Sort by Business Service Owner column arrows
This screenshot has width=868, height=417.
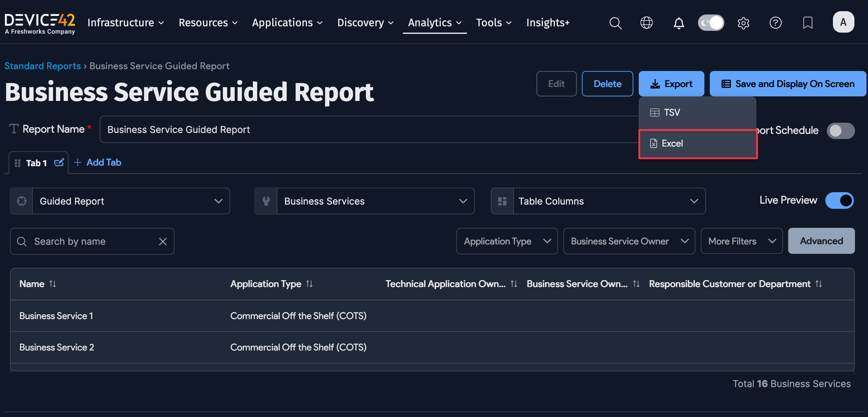point(636,284)
